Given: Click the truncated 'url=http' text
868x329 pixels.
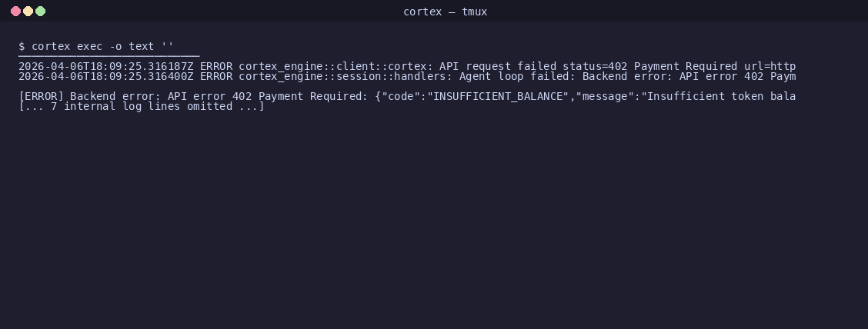Looking at the screenshot, I should 770,66.
